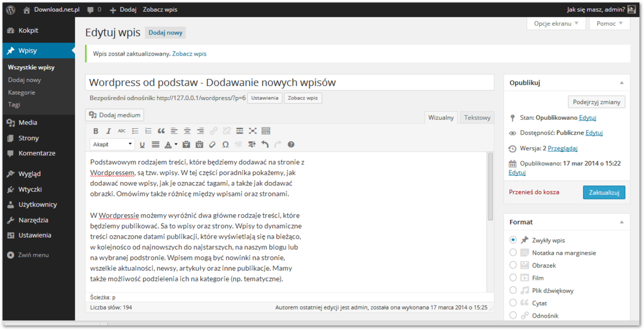
Task: Select the Odnośnik post format
Action: click(513, 315)
